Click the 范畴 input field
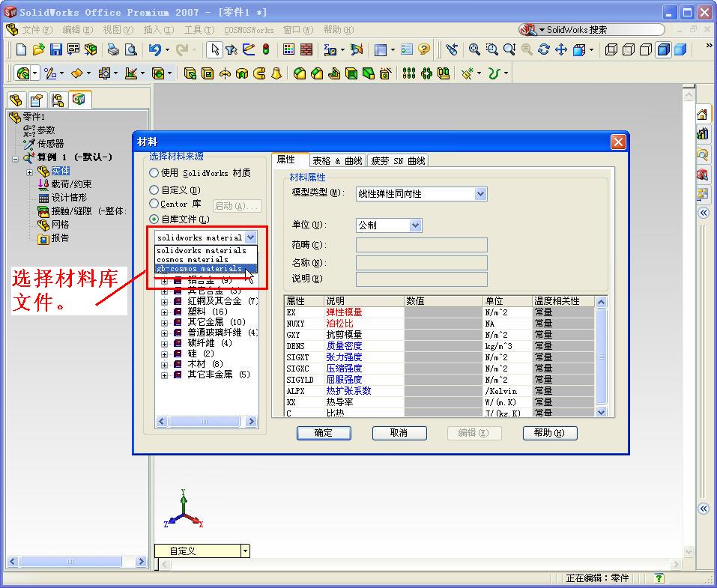Image resolution: width=717 pixels, height=588 pixels. [x=421, y=245]
